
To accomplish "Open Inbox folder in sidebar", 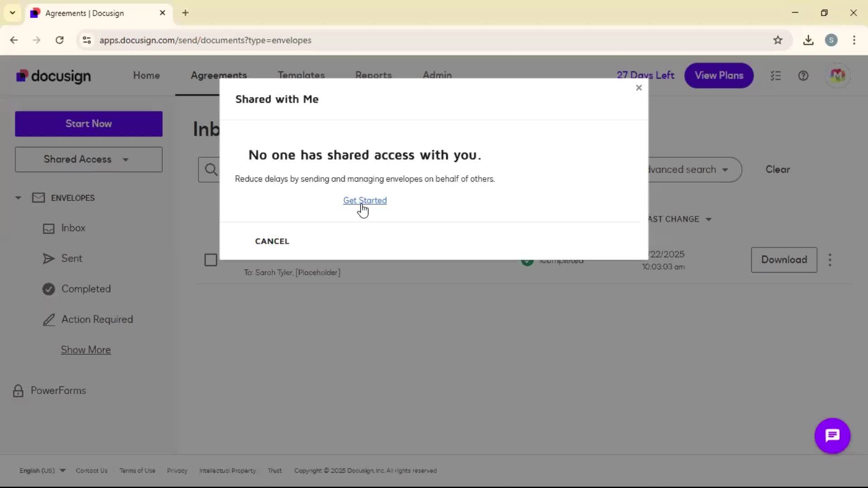I will [x=73, y=228].
